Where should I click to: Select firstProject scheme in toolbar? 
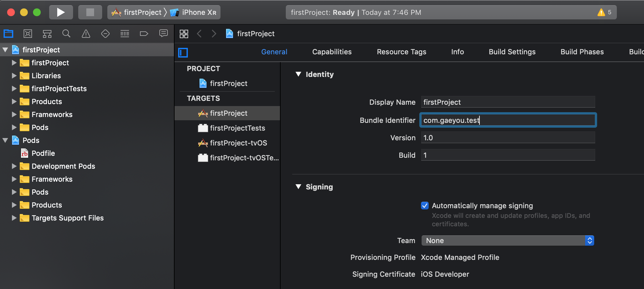[136, 12]
